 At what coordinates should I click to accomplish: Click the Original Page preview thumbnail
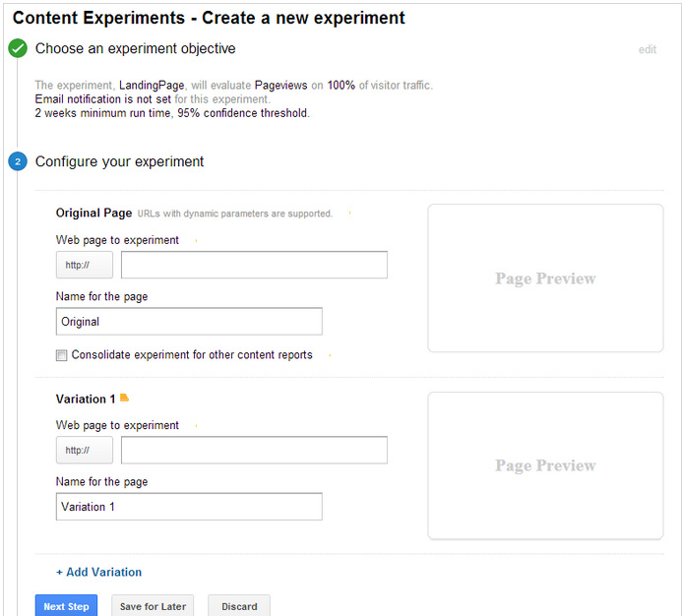pyautogui.click(x=545, y=278)
